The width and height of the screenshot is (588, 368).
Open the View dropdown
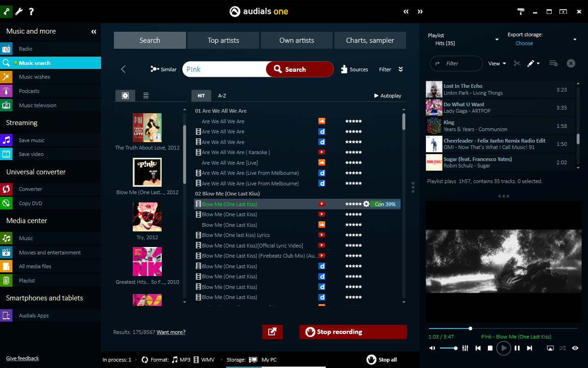(497, 63)
